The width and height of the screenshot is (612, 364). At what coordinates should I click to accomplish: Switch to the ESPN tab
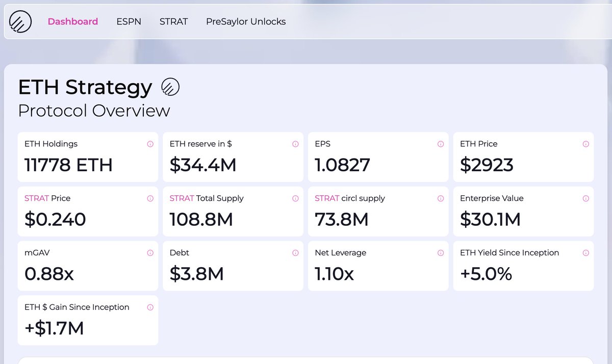129,21
